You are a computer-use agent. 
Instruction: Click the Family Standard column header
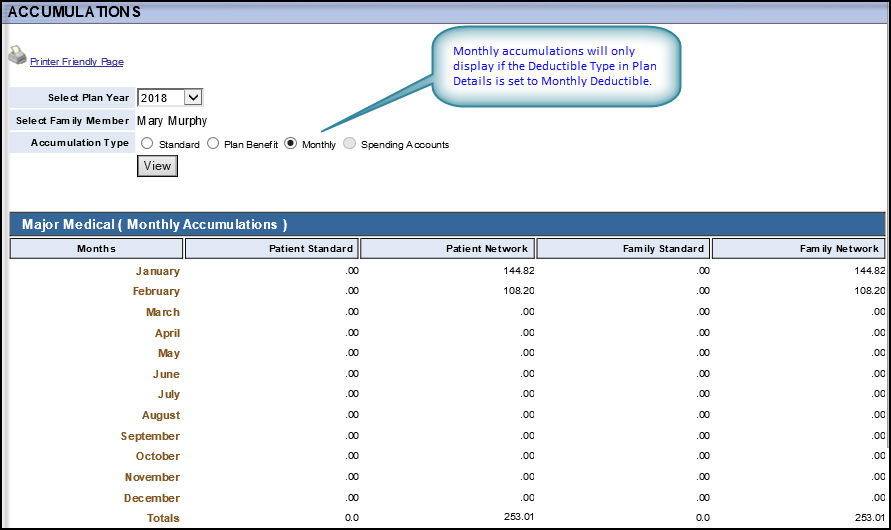[x=623, y=248]
